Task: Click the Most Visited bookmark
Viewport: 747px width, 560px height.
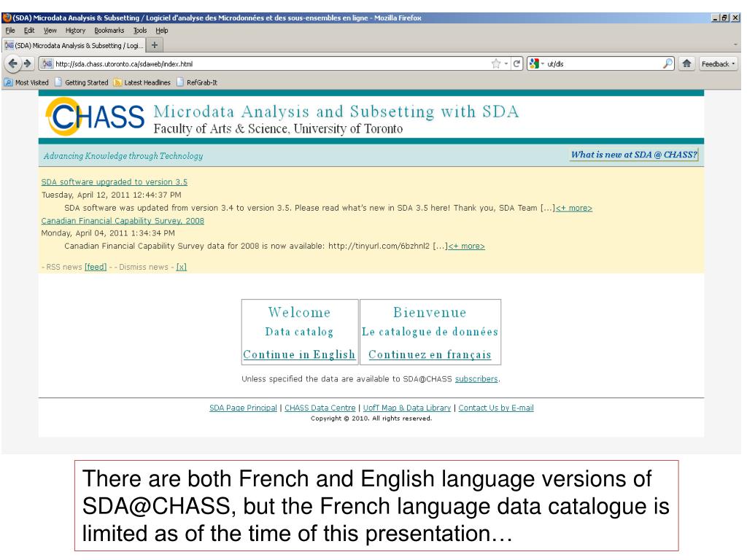Action: (x=27, y=82)
